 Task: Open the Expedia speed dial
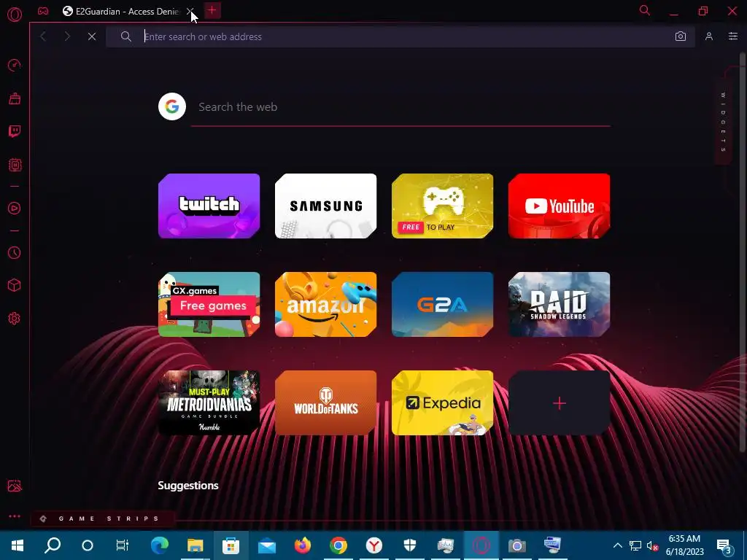[x=443, y=402]
